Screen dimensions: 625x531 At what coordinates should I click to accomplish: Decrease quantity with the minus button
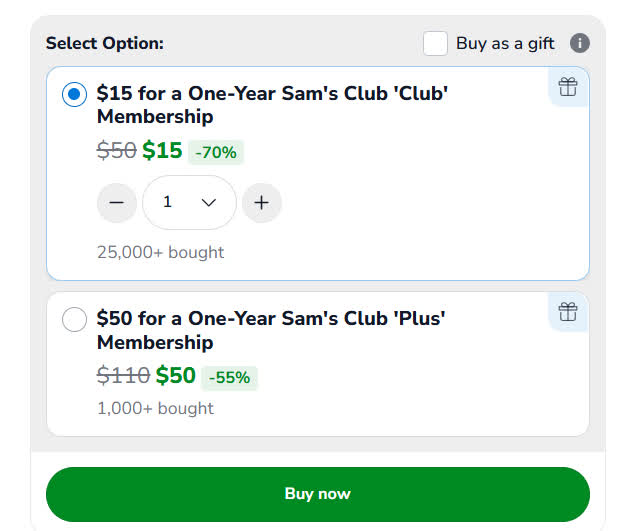(117, 202)
